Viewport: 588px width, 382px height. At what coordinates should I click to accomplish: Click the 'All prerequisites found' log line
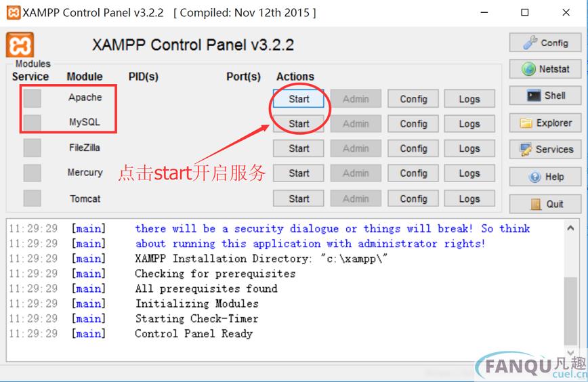pos(206,289)
